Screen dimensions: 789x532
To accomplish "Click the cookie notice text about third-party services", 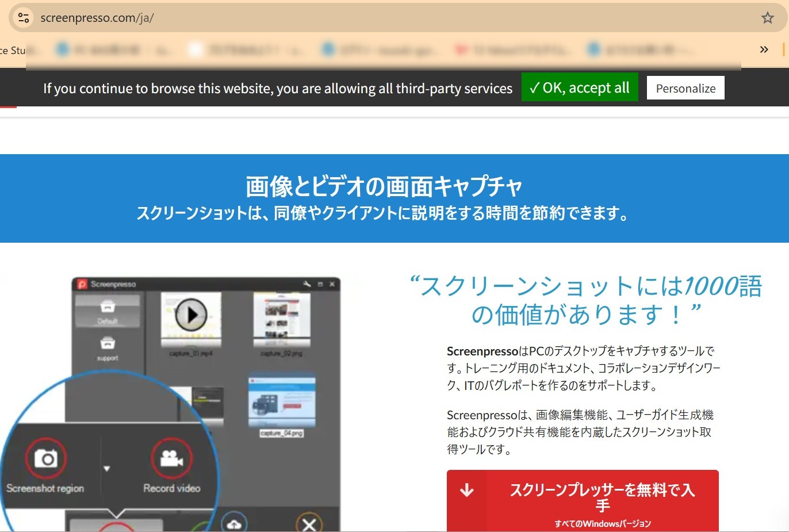I will 278,88.
